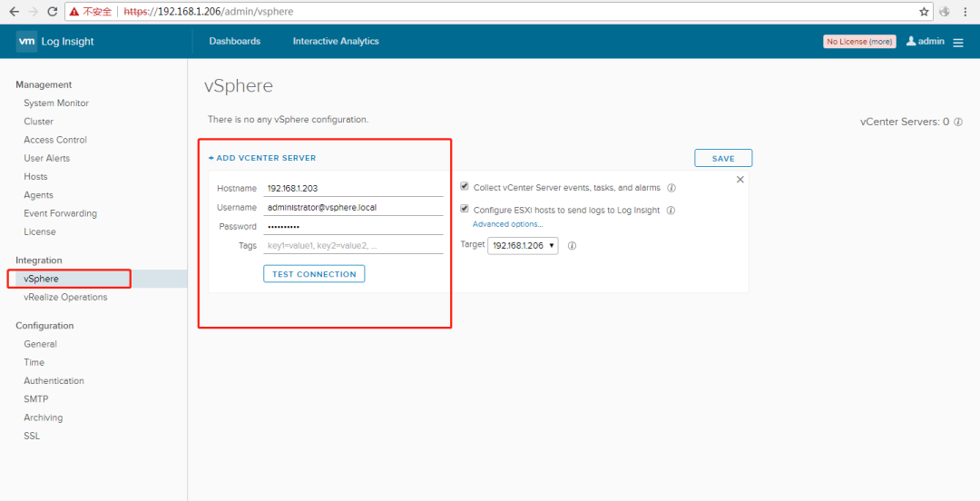Open Authentication configuration
Image resolution: width=980 pixels, height=501 pixels.
coord(54,380)
